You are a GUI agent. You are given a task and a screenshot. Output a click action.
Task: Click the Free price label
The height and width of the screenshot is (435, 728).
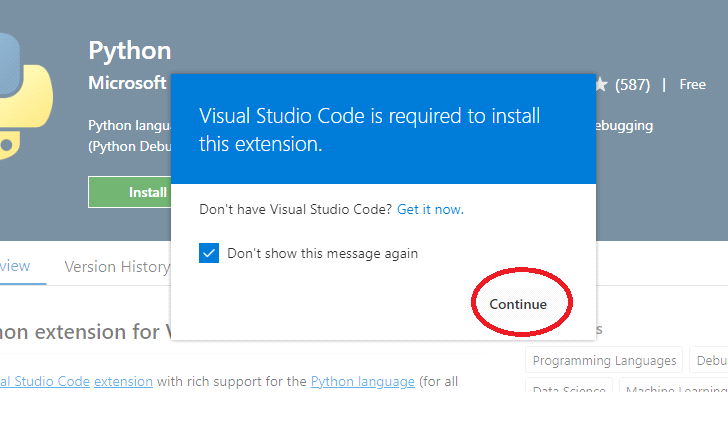coord(692,85)
